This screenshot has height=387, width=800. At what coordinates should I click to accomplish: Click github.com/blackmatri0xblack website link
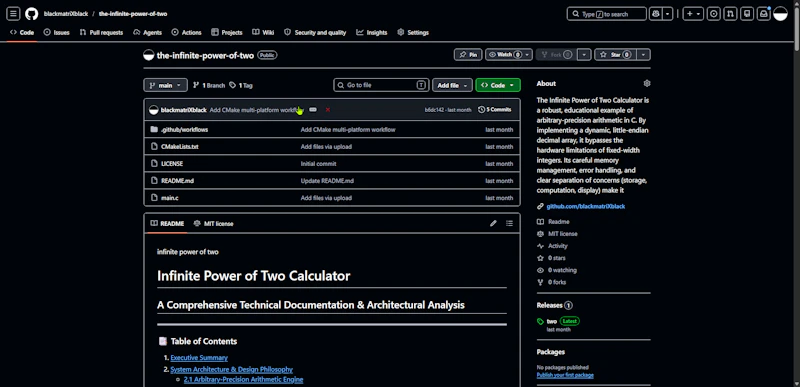tap(586, 207)
